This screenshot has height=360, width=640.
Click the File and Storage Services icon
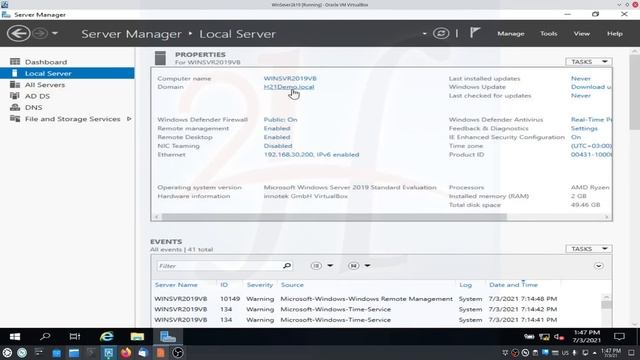pos(15,119)
